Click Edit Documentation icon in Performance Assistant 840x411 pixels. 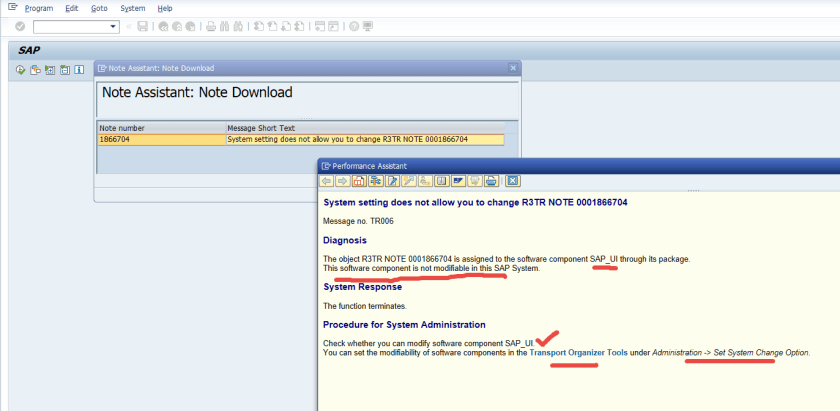(393, 181)
